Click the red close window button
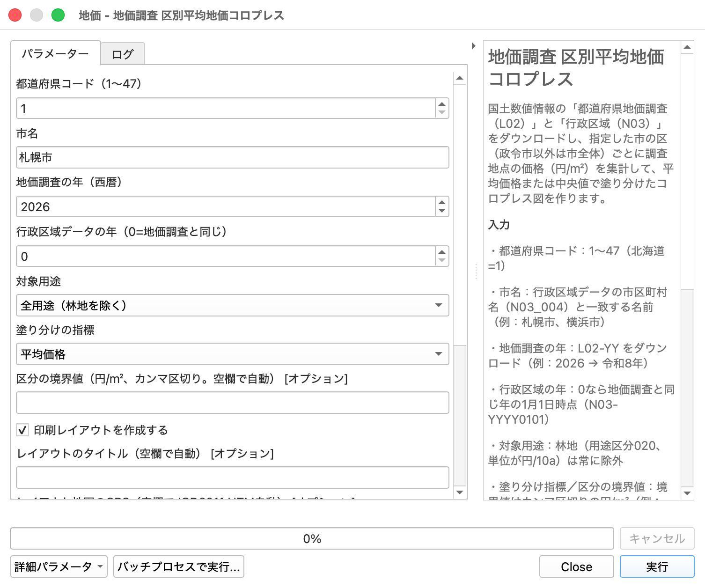This screenshot has width=705, height=588. (x=15, y=15)
